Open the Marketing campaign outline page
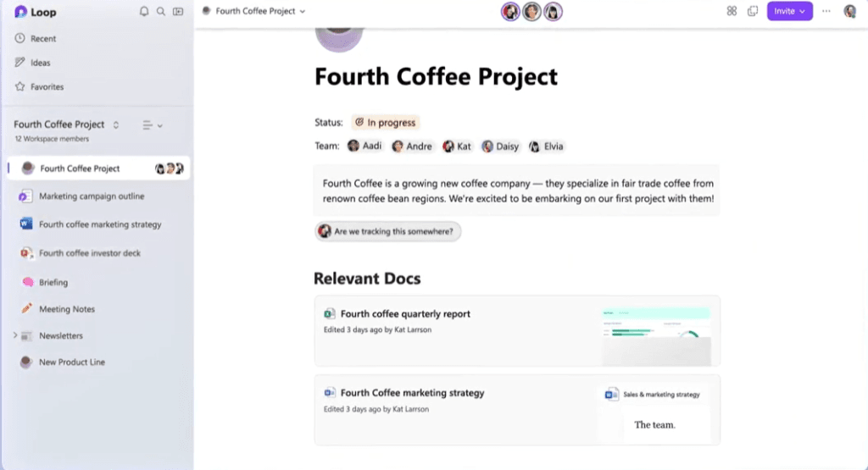The image size is (868, 470). pyautogui.click(x=92, y=196)
